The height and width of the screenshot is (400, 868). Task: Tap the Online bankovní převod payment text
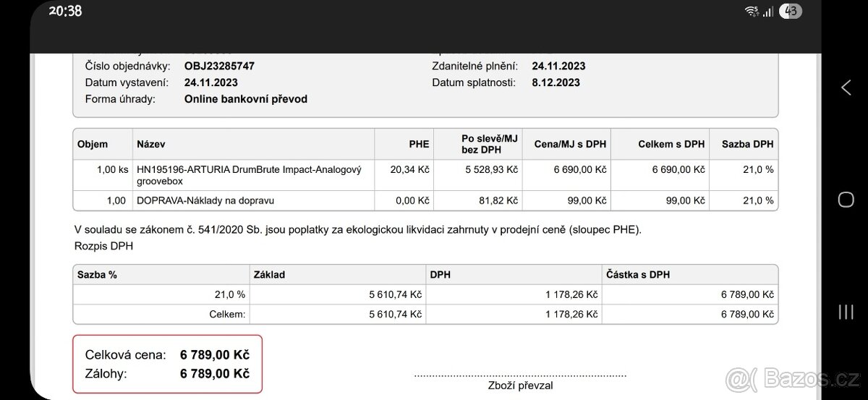246,99
